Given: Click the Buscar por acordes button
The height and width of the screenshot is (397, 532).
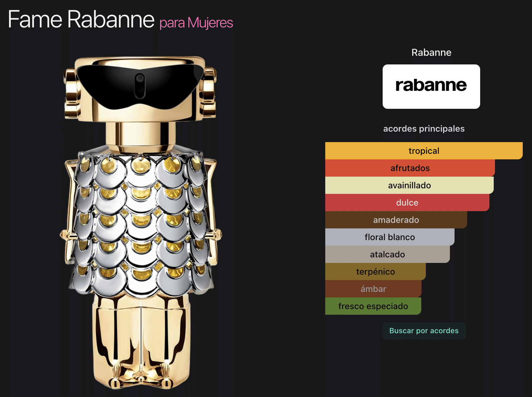Looking at the screenshot, I should [424, 331].
